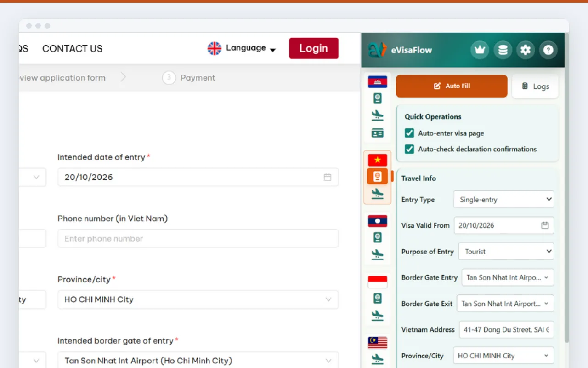The height and width of the screenshot is (368, 588).
Task: Expand Province/city HO CHI MINH City dropdown
Action: click(x=198, y=299)
